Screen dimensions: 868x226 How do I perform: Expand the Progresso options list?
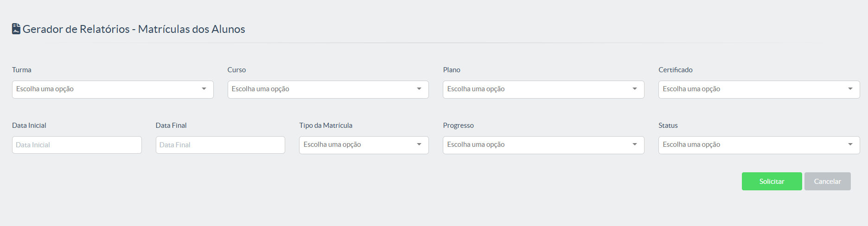[x=543, y=145]
